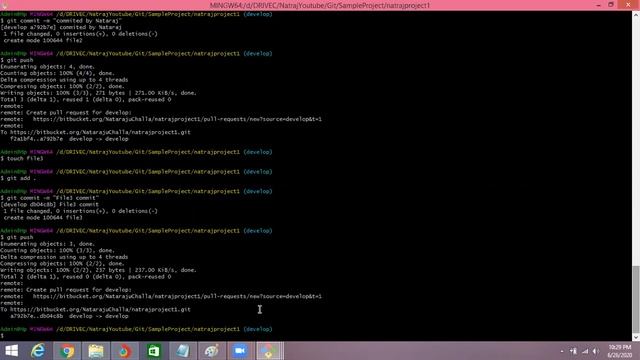Image resolution: width=640 pixels, height=360 pixels.
Task: Click the terminal scrollbar up arrow
Action: pyautogui.click(x=636, y=15)
